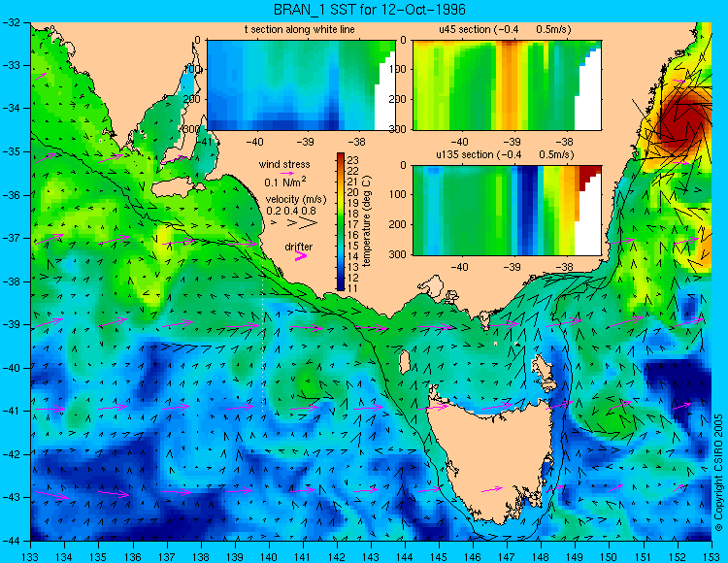Open the u45 section inset plot
Screen dimensions: 728x563
(507, 85)
